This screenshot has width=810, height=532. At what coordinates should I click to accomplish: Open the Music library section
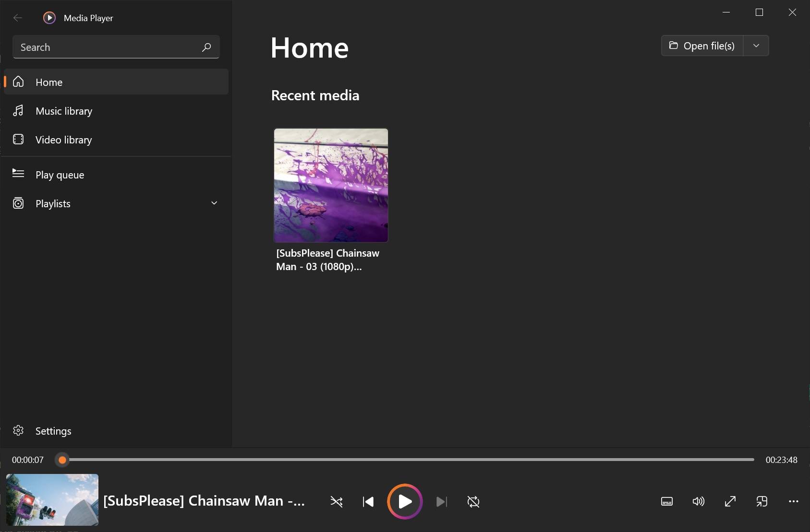click(63, 111)
